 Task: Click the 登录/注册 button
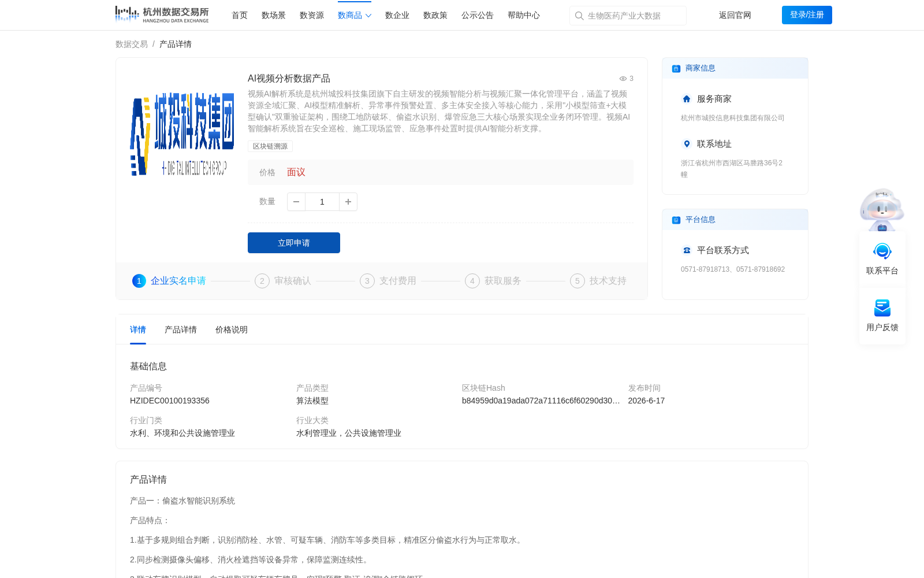[807, 15]
